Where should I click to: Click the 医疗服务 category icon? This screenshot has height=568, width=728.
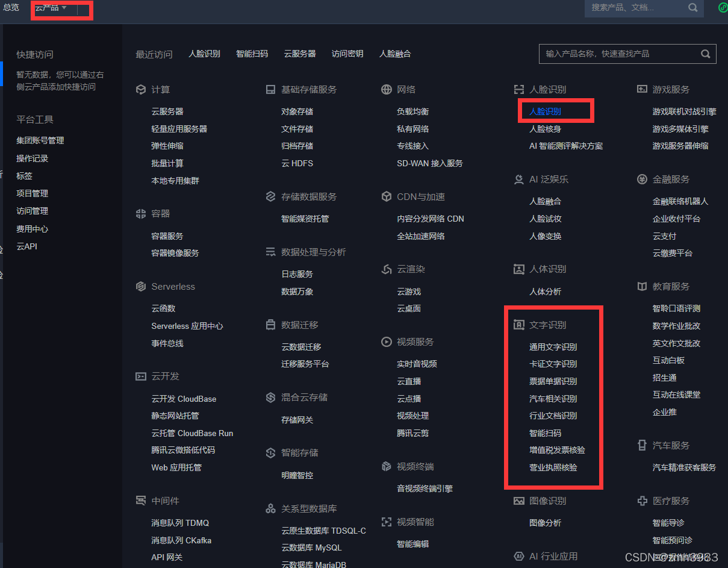(642, 501)
